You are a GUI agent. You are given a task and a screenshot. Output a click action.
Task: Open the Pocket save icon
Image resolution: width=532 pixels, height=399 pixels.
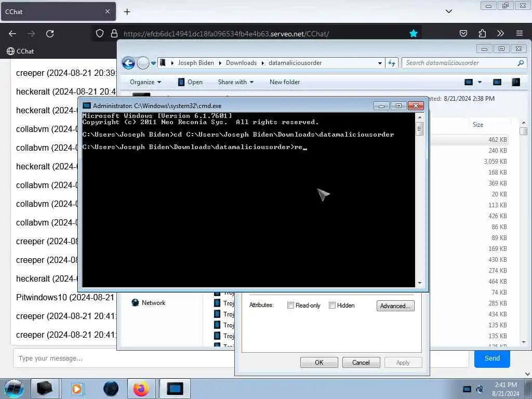(463, 33)
